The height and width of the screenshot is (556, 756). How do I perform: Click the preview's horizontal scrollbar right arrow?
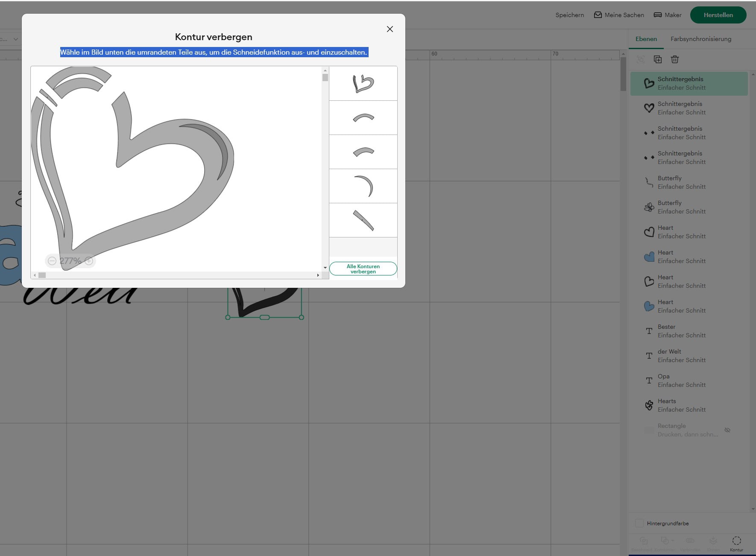tap(318, 275)
